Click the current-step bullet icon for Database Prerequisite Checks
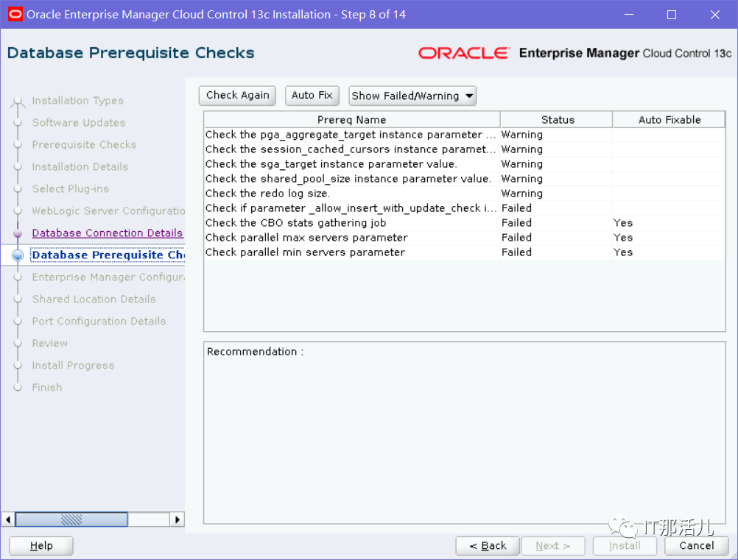 (18, 255)
